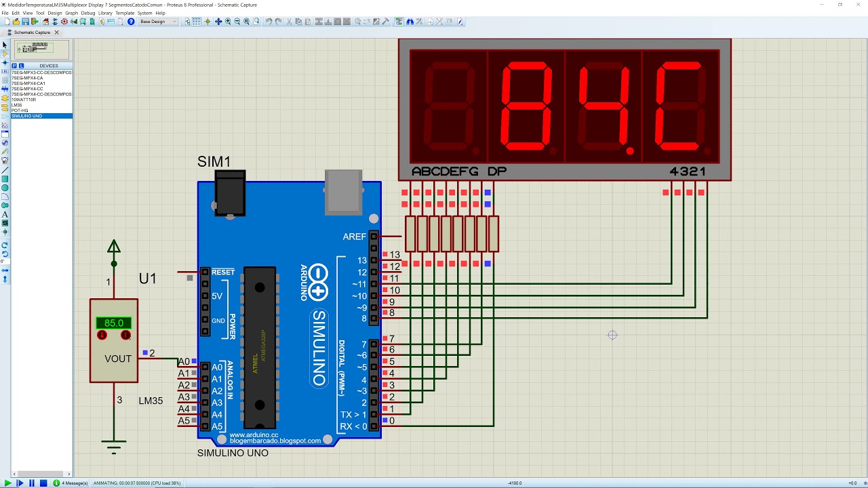Select the Selection arrow tool
868x488 pixels.
point(5,45)
